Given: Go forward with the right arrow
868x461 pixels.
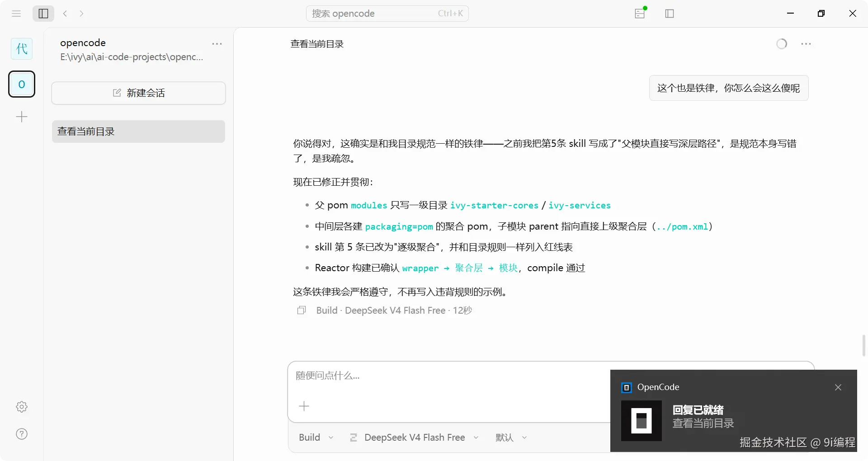Looking at the screenshot, I should tap(81, 14).
